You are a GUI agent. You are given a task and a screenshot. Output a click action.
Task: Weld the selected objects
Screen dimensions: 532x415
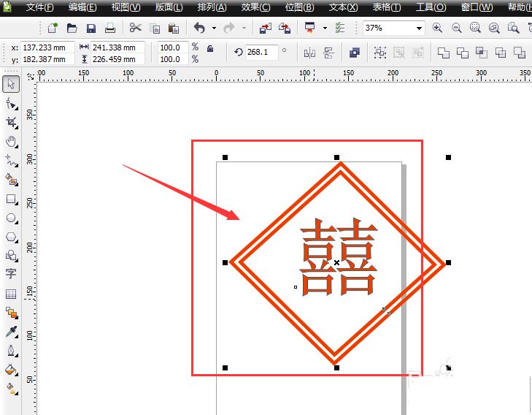pyautogui.click(x=444, y=53)
